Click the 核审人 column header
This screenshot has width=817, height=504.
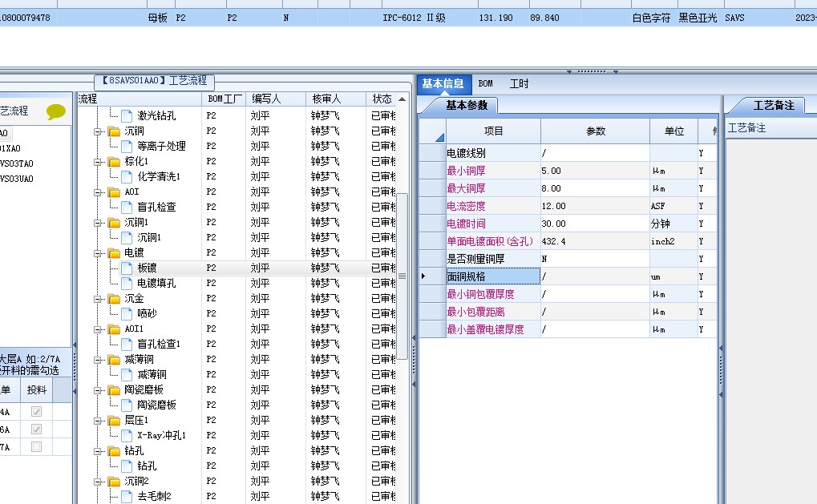point(336,99)
